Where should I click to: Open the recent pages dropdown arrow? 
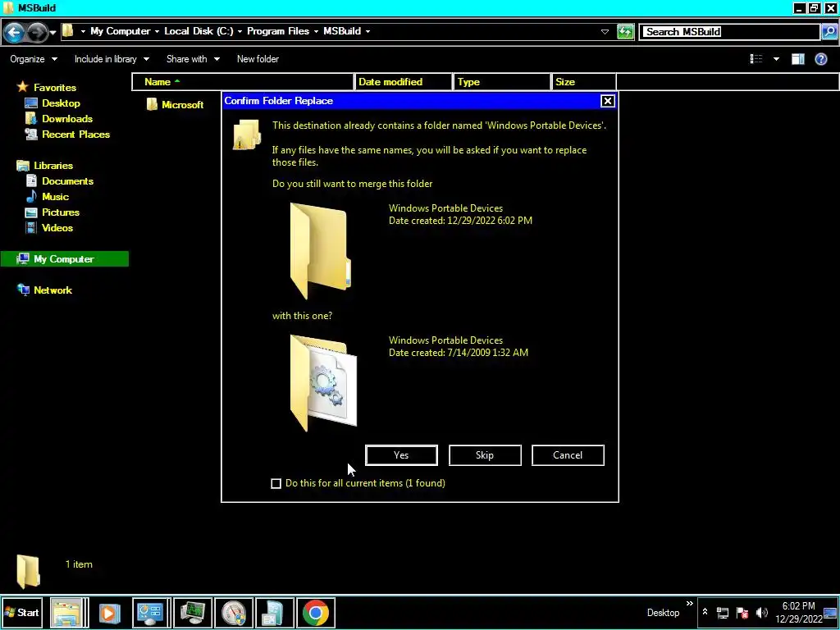point(52,33)
